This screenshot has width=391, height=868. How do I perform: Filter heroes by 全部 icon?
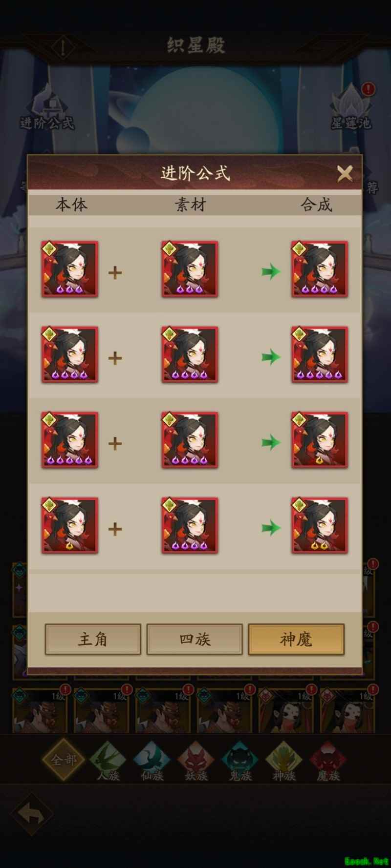[x=64, y=760]
